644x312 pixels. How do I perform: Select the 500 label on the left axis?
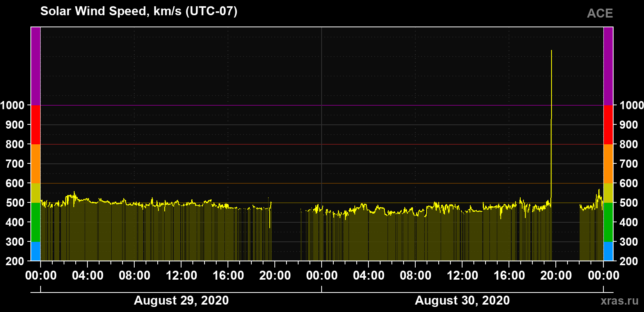(x=15, y=203)
